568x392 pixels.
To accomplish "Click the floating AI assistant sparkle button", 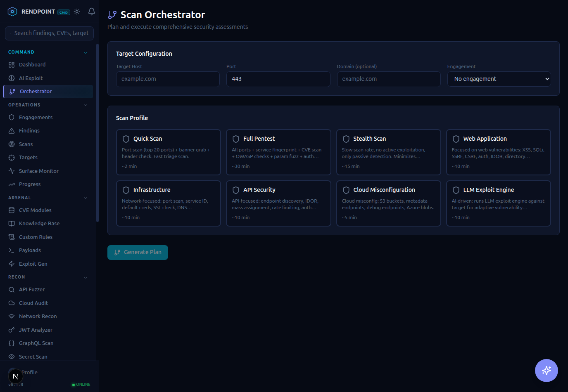I will (546, 370).
